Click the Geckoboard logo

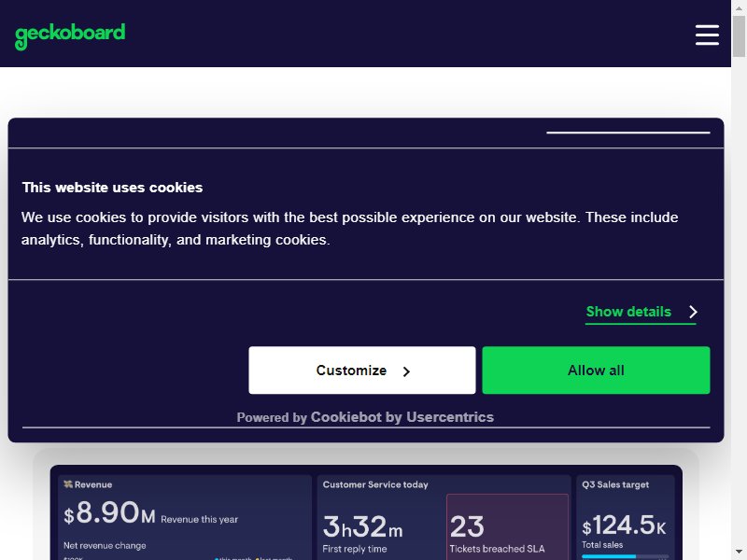click(70, 35)
